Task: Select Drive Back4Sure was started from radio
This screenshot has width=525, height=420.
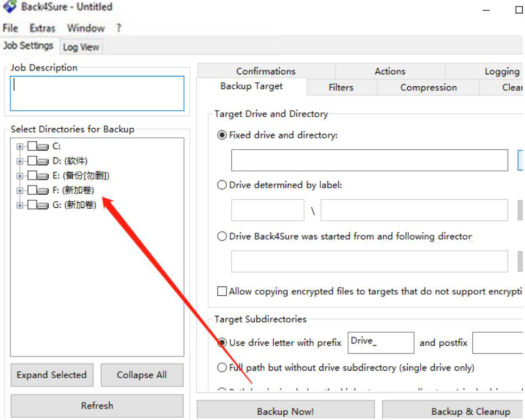Action: [222, 237]
